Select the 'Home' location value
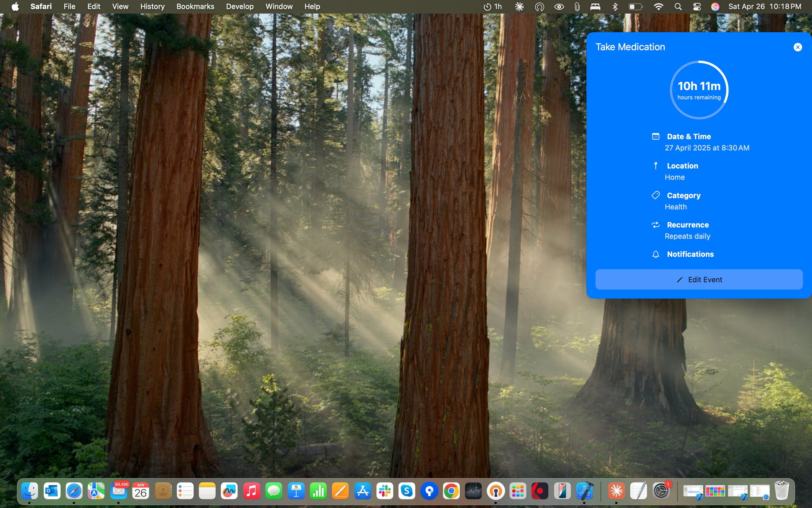 point(675,177)
